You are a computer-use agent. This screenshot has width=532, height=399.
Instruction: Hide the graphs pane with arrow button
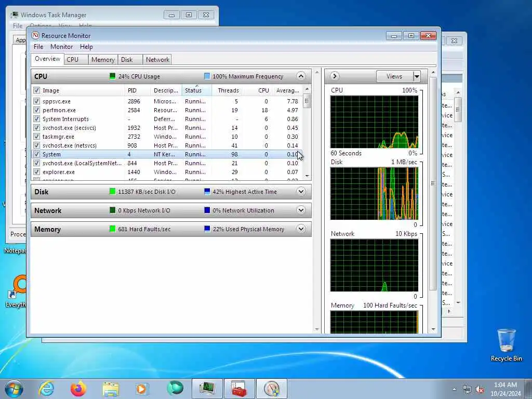[334, 76]
